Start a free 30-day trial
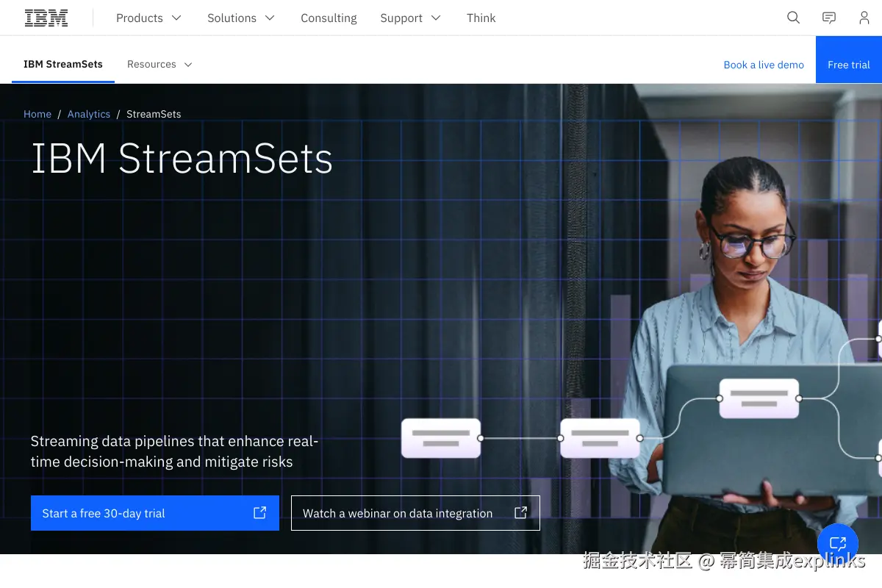Image resolution: width=882 pixels, height=588 pixels. [155, 513]
